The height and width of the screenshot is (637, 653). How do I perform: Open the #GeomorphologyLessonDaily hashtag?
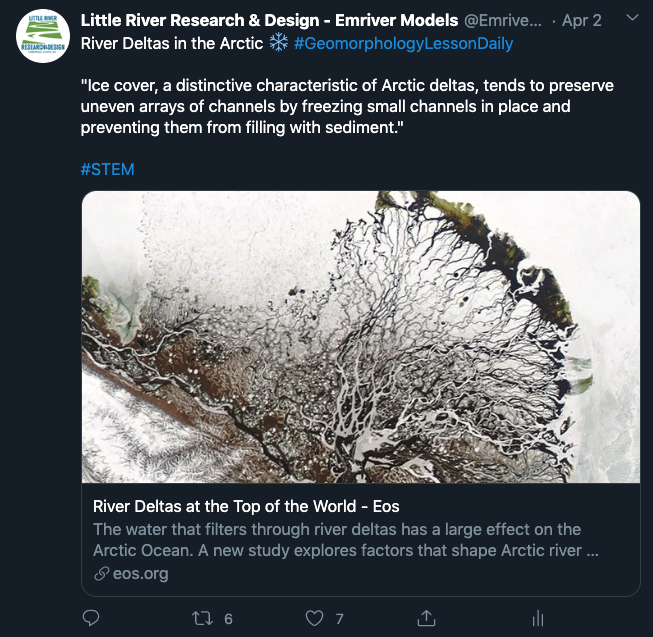pos(403,44)
